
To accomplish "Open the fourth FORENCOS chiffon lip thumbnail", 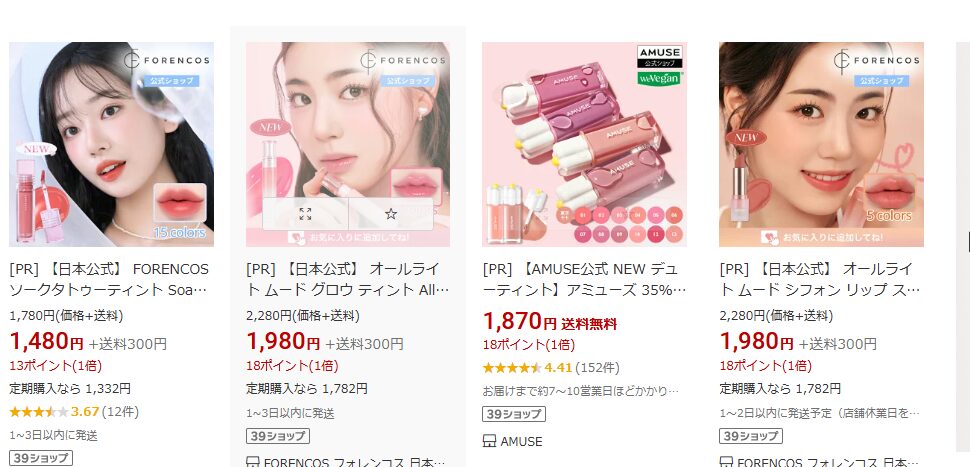I will [822, 144].
